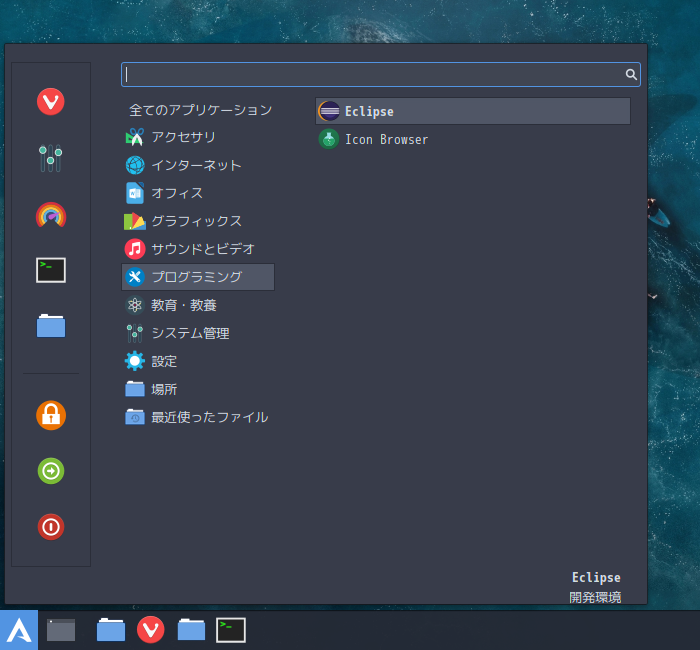Image resolution: width=700 pixels, height=650 pixels.
Task: Launch Terminal from the favorites sidebar
Action: click(50, 270)
